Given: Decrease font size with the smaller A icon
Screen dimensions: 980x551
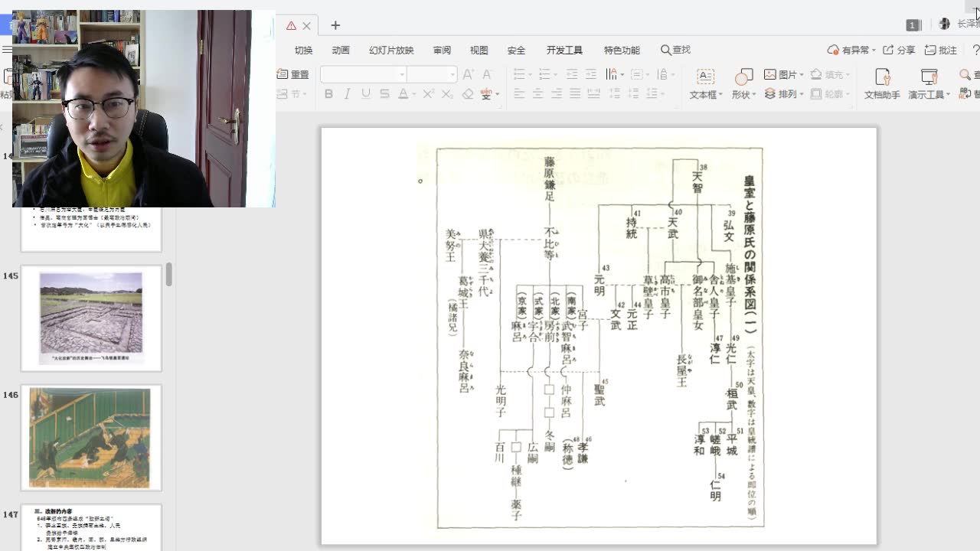Looking at the screenshot, I should (487, 74).
